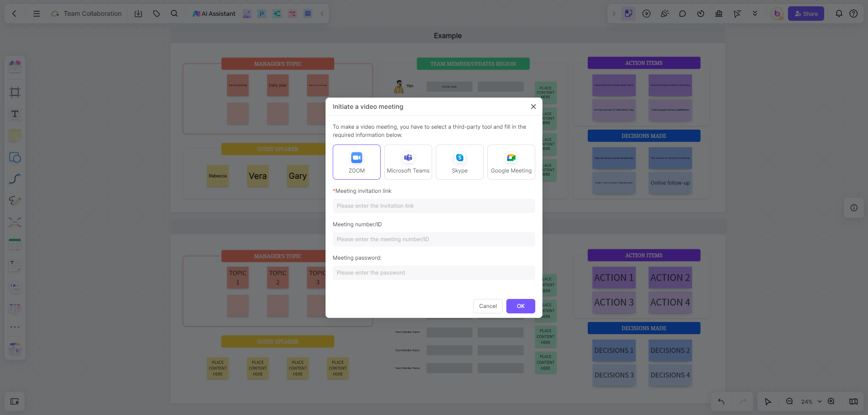Close the Initiate a video meeting dialog

point(533,107)
